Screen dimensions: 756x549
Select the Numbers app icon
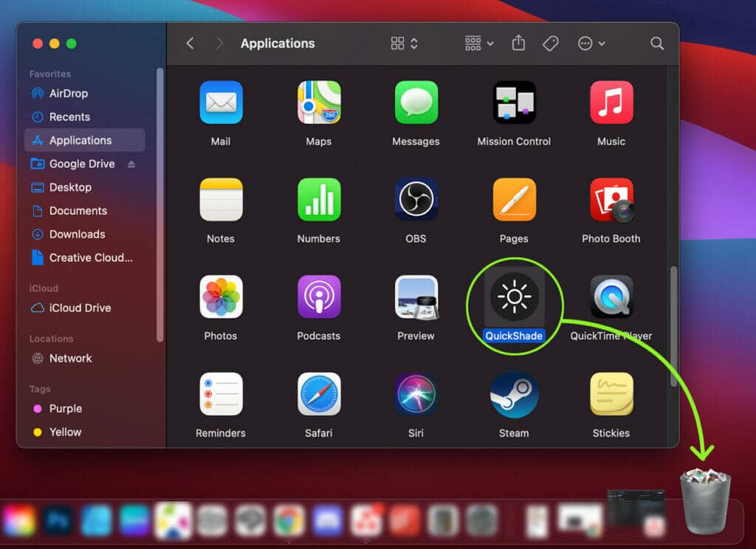[319, 199]
